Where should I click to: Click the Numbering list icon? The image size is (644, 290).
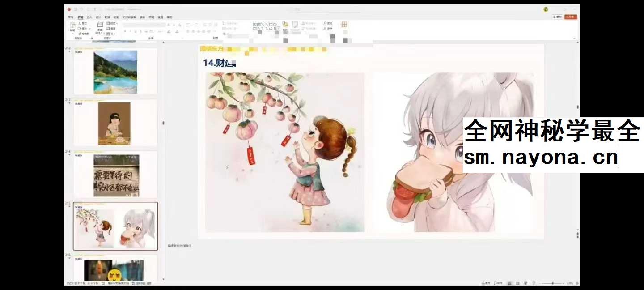pos(197,25)
